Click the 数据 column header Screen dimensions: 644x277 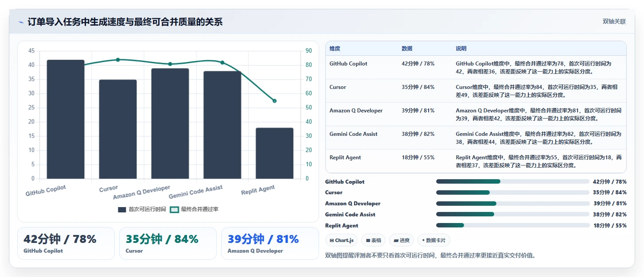pos(407,49)
